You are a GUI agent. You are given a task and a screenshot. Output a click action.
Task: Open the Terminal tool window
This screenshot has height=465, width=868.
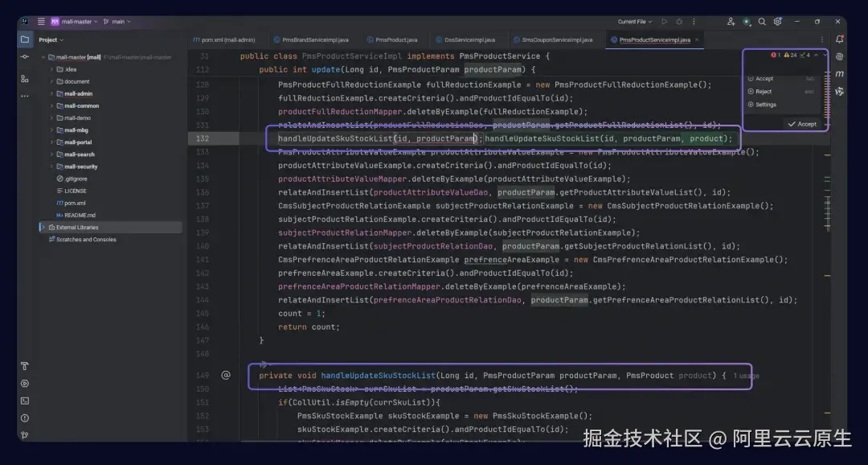tap(24, 401)
